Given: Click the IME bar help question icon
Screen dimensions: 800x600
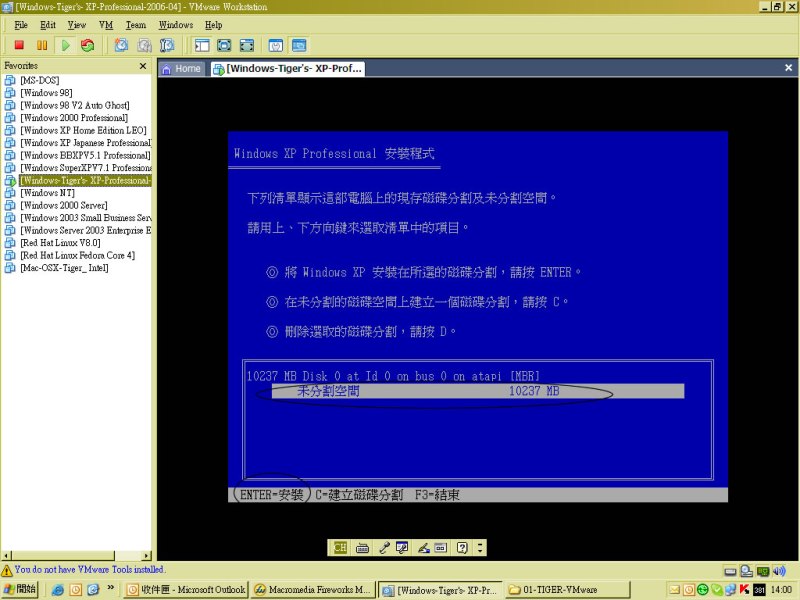Looking at the screenshot, I should pyautogui.click(x=462, y=548).
